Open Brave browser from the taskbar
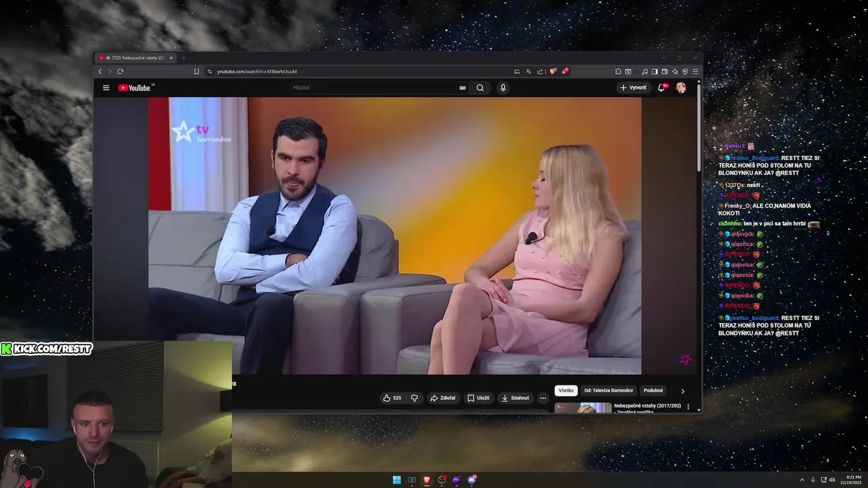 (427, 480)
